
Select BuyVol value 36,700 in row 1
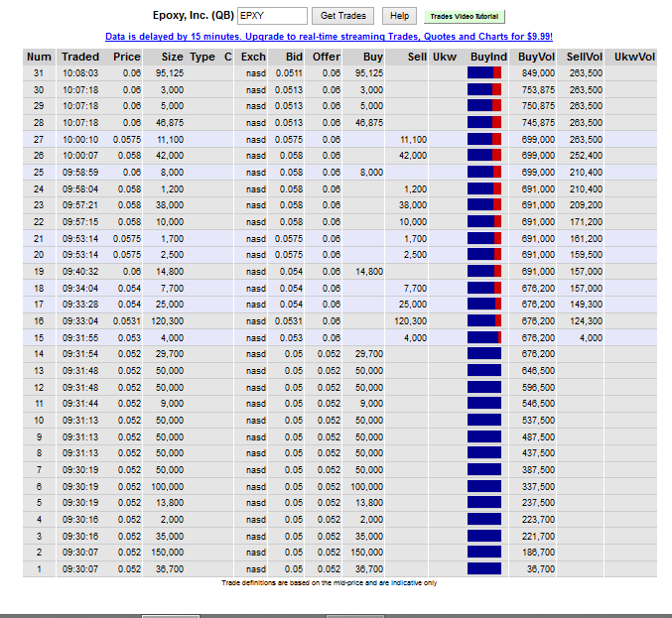coord(541,569)
